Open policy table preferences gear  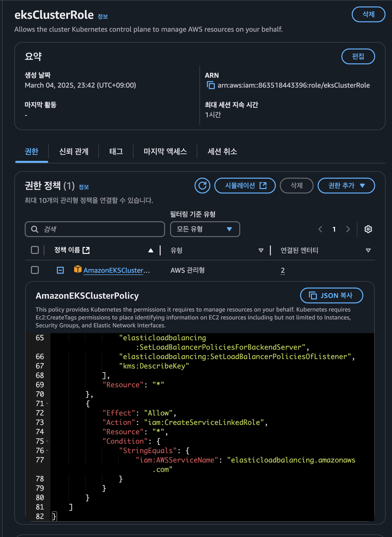coord(368,229)
